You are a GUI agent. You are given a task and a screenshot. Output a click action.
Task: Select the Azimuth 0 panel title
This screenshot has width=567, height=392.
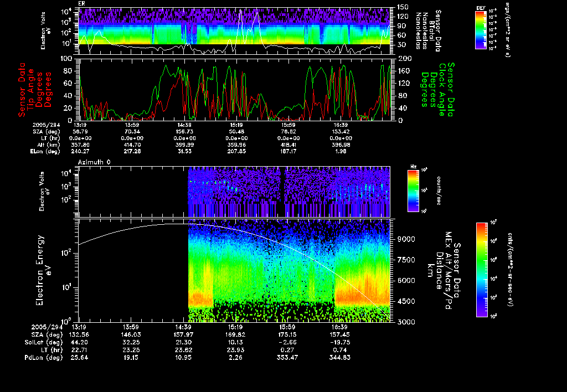point(94,162)
